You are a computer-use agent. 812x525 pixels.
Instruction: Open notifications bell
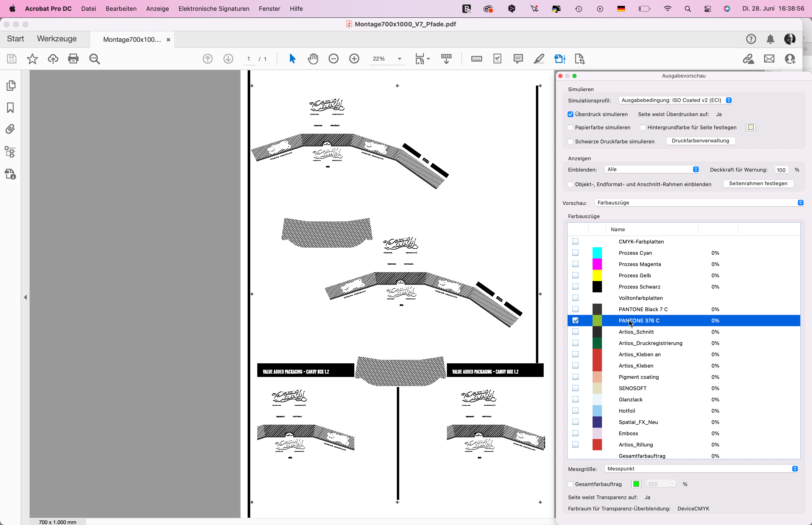click(770, 39)
